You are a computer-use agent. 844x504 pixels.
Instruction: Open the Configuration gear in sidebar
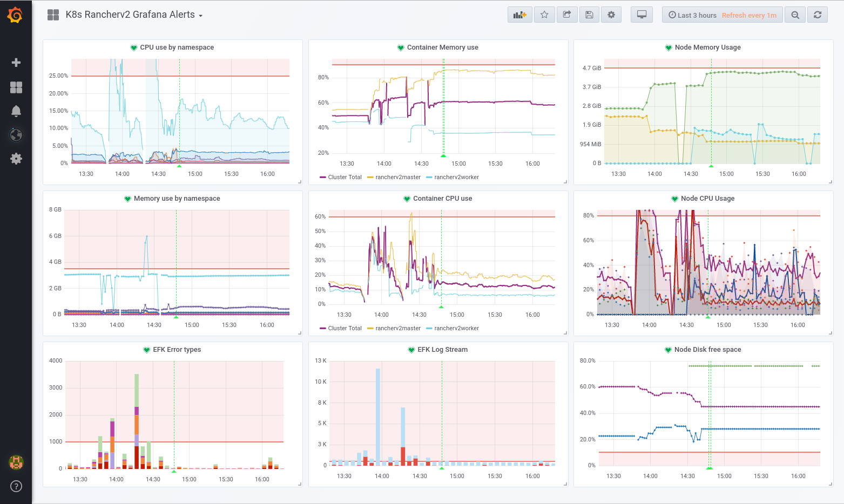coord(16,159)
